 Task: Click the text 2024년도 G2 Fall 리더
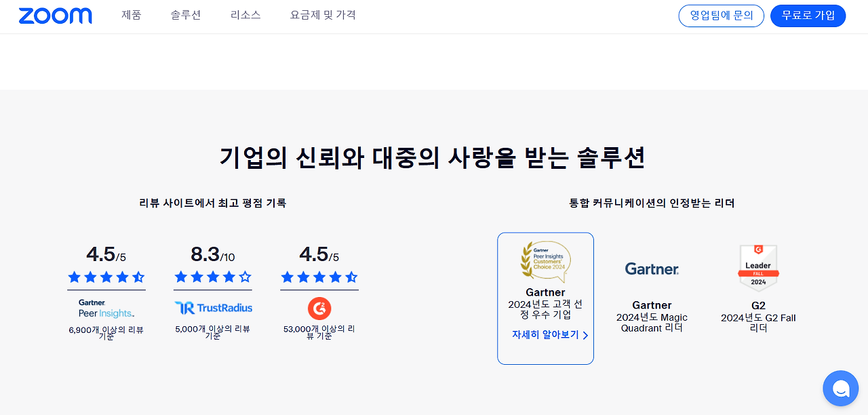pyautogui.click(x=758, y=323)
